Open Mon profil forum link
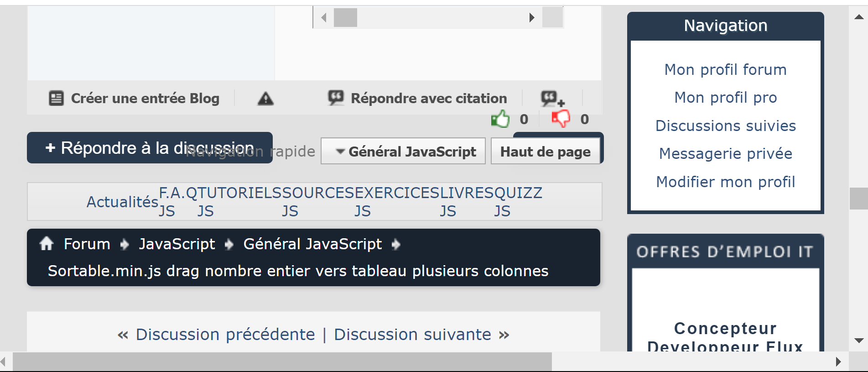868x372 pixels. click(x=725, y=70)
